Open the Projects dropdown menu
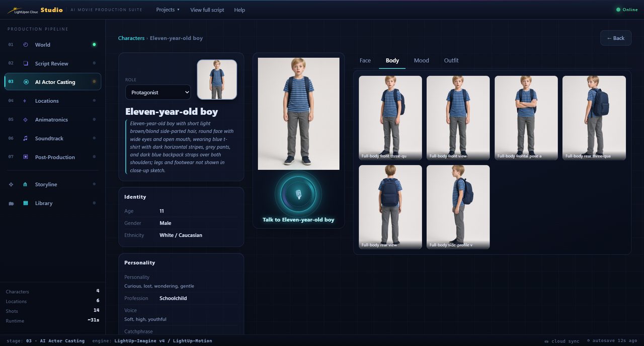644x346 pixels. pos(168,10)
